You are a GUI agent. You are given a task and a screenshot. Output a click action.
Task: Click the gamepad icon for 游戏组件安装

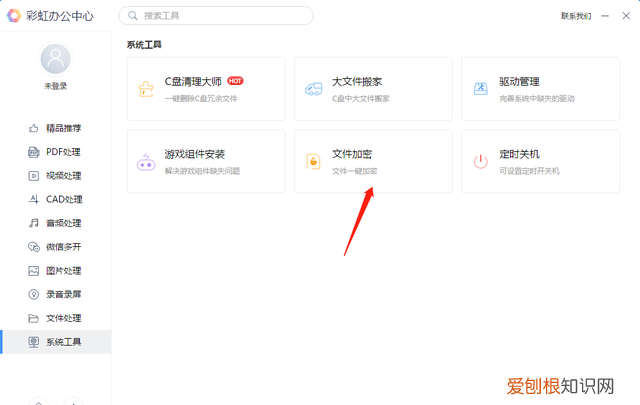(146, 162)
